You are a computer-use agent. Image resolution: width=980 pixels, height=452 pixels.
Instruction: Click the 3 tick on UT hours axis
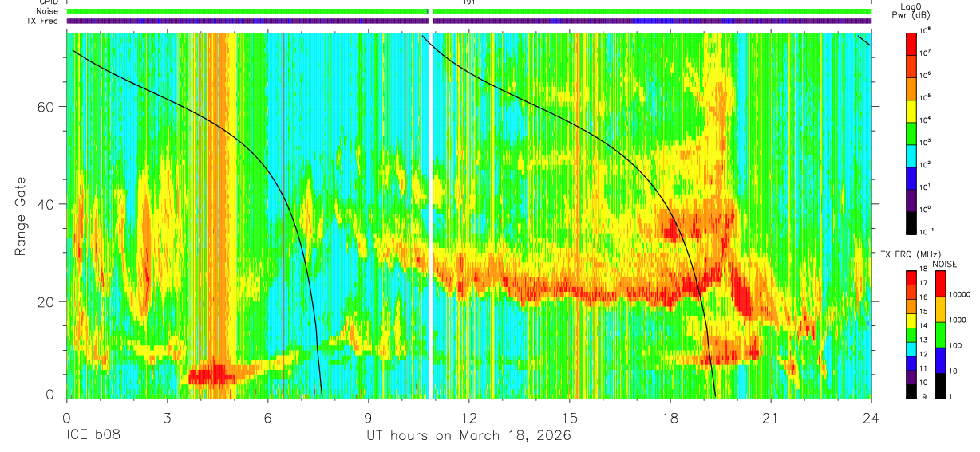tap(167, 417)
